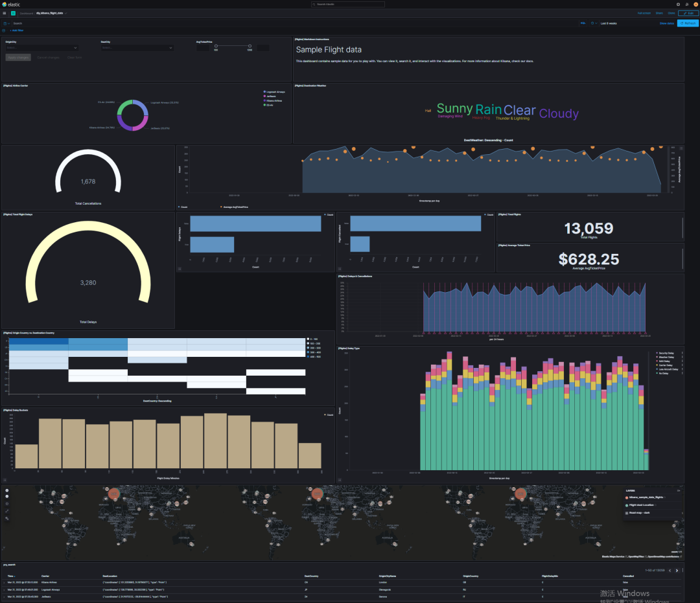Toggle NAS Delay legend item
Image resolution: width=700 pixels, height=603 pixels.
coord(664,361)
